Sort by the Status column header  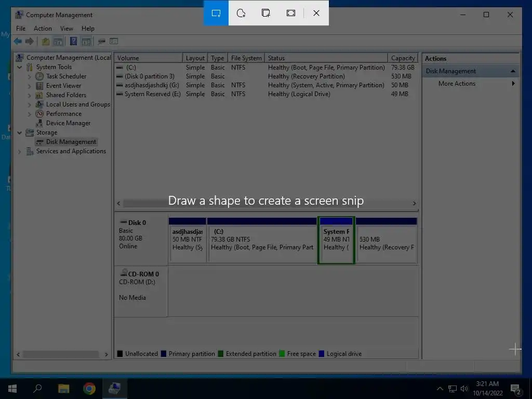[326, 58]
